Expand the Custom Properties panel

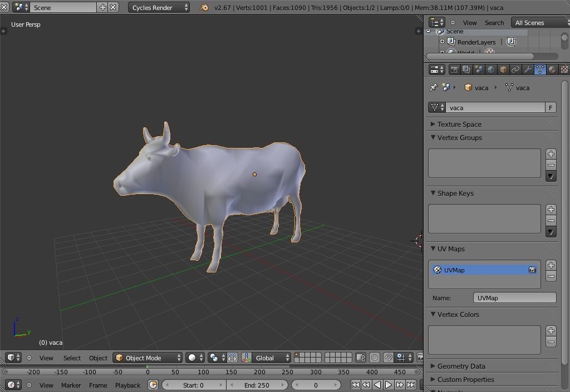[x=433, y=379]
